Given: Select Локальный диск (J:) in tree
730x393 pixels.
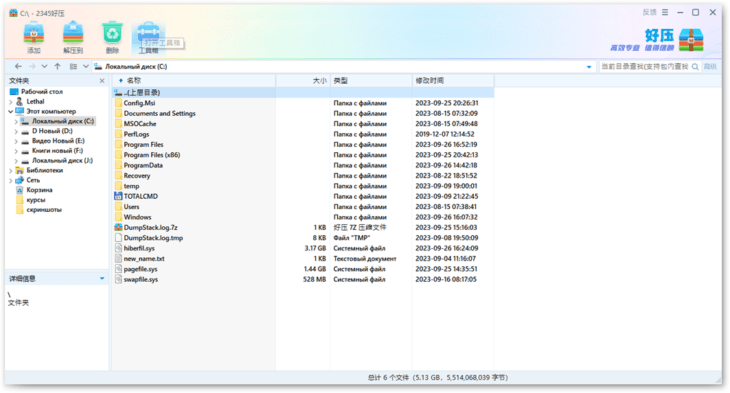Looking at the screenshot, I should tap(62, 161).
